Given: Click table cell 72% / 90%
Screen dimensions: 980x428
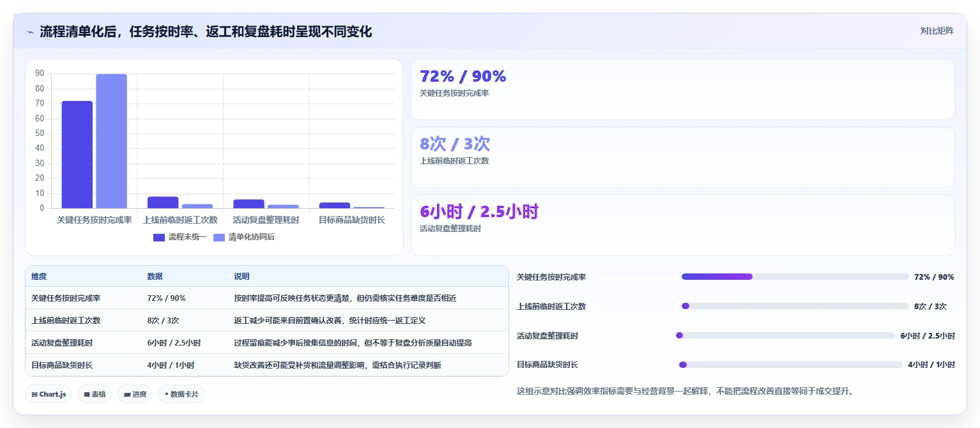Looking at the screenshot, I should pos(167,298).
